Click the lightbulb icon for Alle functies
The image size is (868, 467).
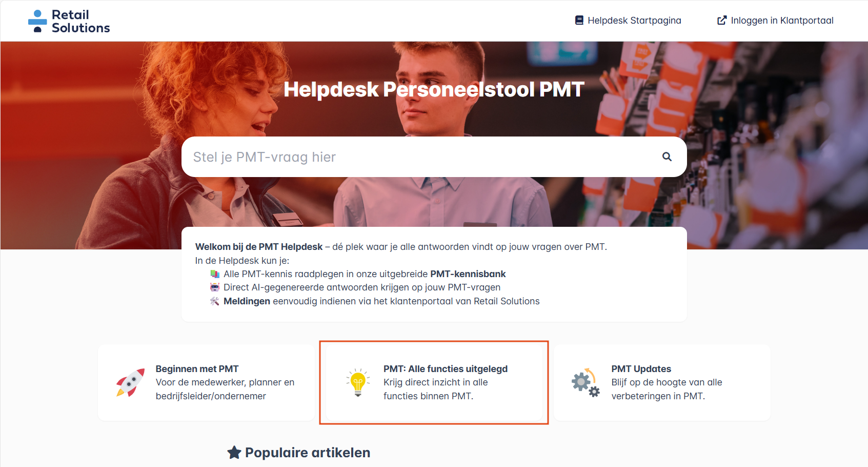click(358, 383)
